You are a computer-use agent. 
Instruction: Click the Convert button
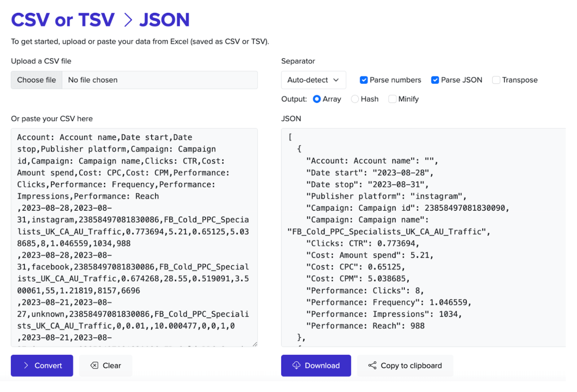tap(42, 365)
